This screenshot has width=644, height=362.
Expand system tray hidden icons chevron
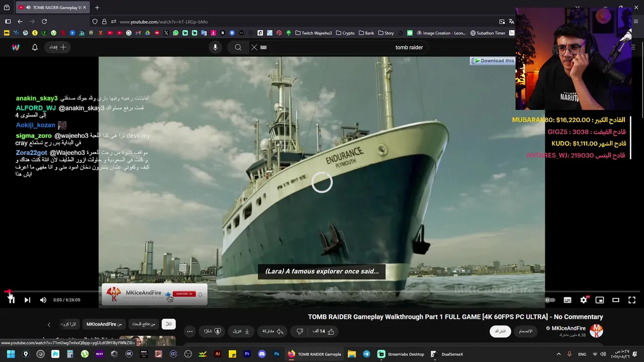[x=558, y=354]
